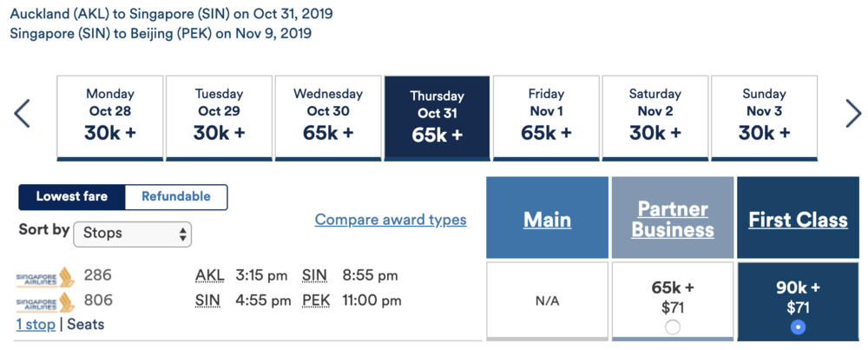Switch to Refundable fare toggle

[x=176, y=197]
